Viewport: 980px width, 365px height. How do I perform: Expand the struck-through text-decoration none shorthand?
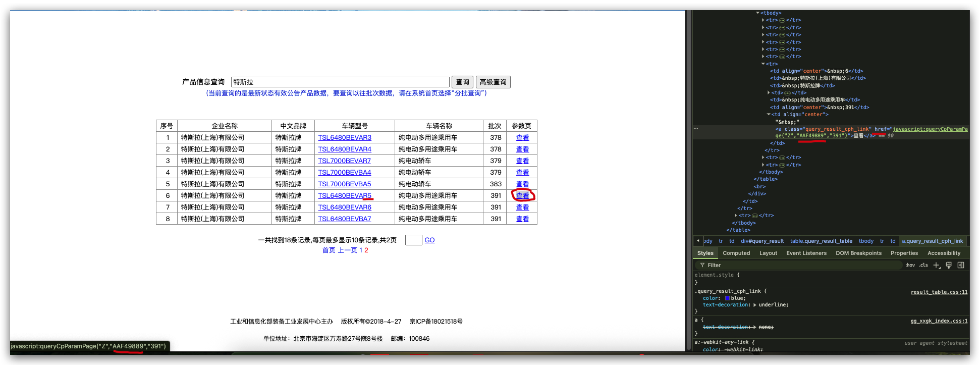tap(755, 327)
